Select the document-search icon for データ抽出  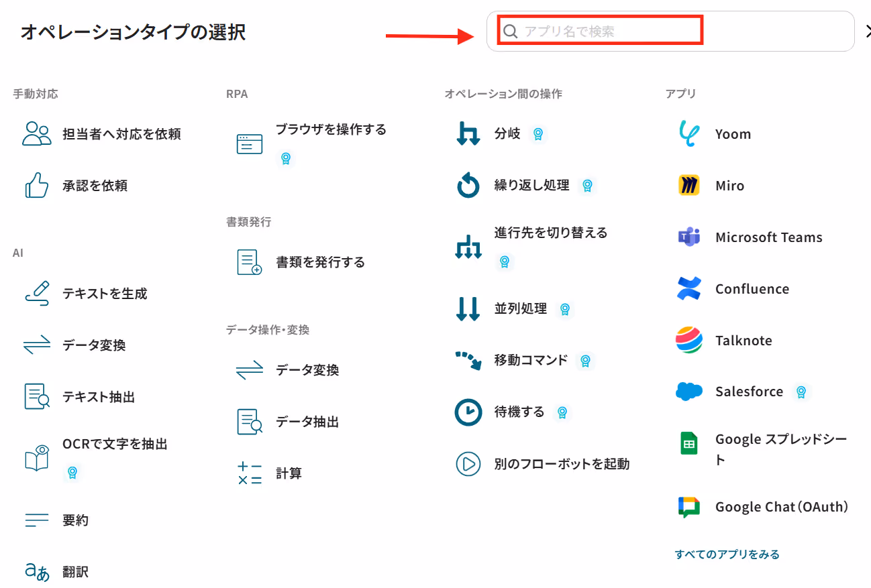[250, 422]
